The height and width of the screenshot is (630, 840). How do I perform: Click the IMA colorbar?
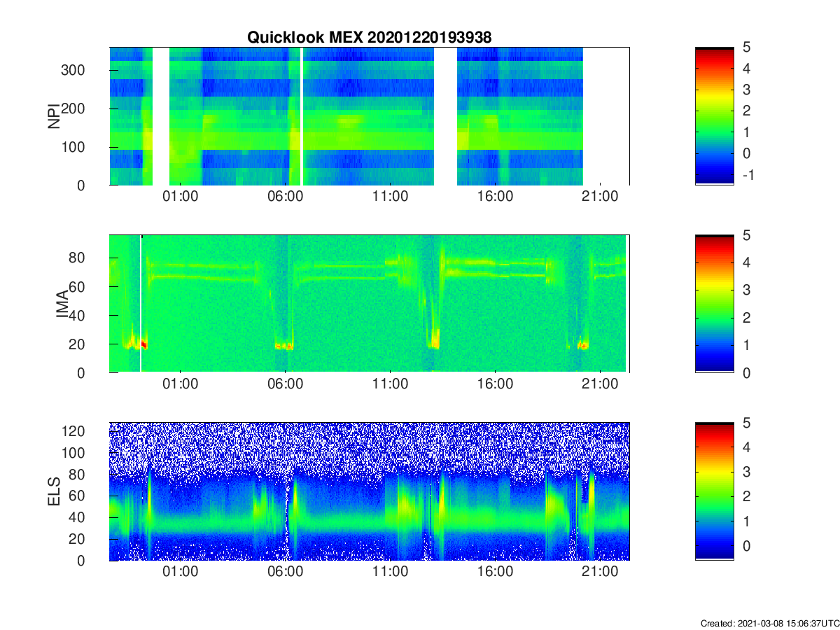coord(714,304)
